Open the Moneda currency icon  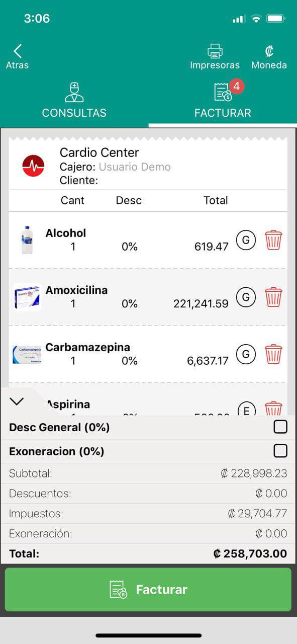tap(269, 51)
